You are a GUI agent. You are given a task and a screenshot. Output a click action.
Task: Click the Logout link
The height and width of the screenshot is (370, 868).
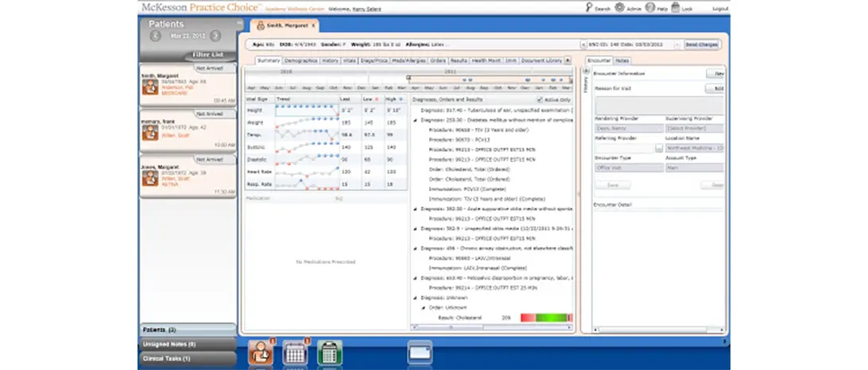(x=720, y=8)
